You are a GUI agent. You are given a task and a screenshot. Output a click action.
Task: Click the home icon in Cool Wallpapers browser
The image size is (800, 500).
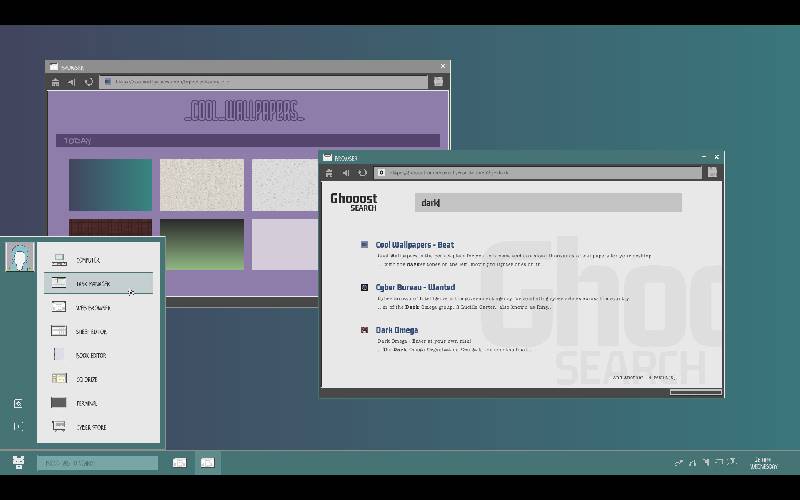(55, 82)
